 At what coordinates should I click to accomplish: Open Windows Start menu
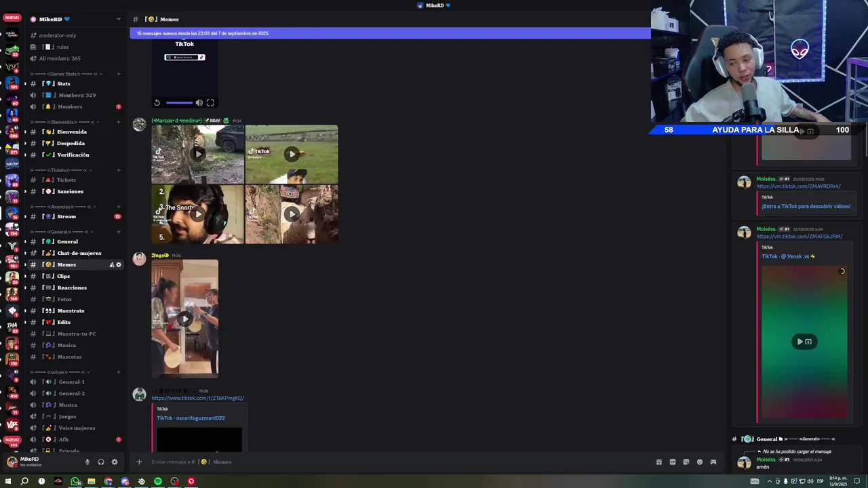(x=8, y=481)
